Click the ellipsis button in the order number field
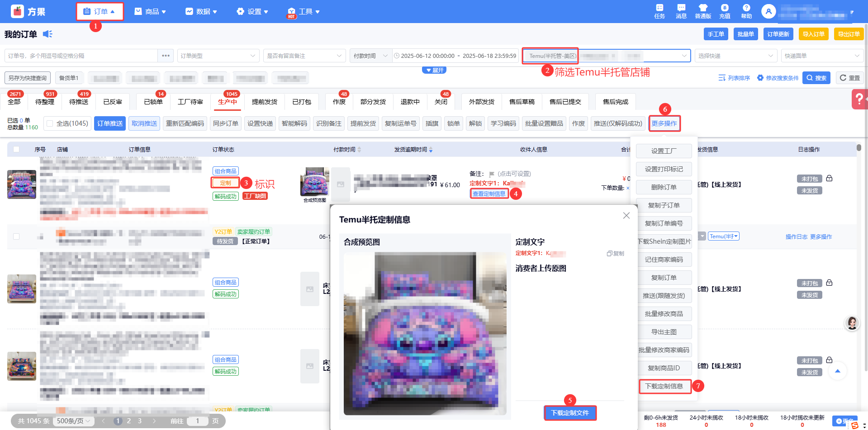This screenshot has width=868, height=430. 166,56
